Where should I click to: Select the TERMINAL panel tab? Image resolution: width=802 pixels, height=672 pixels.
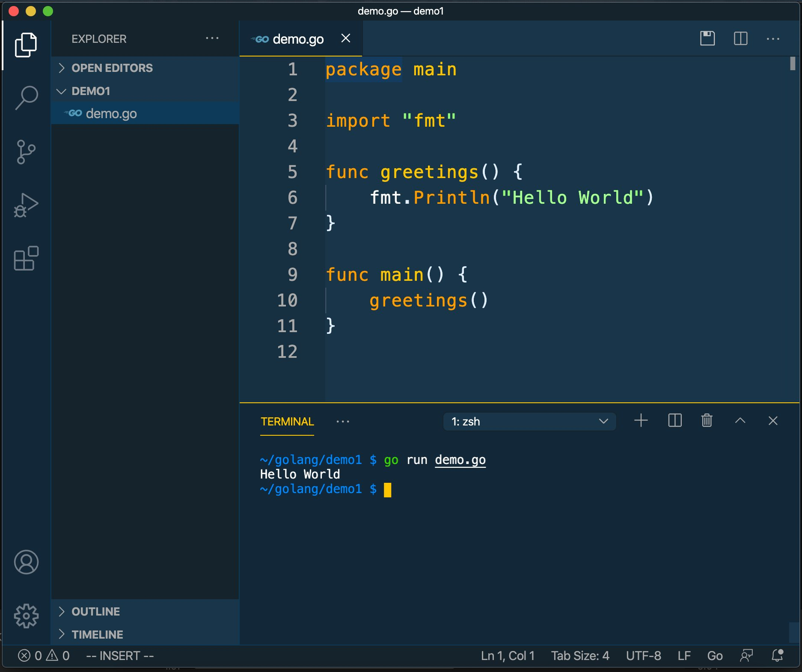click(287, 422)
